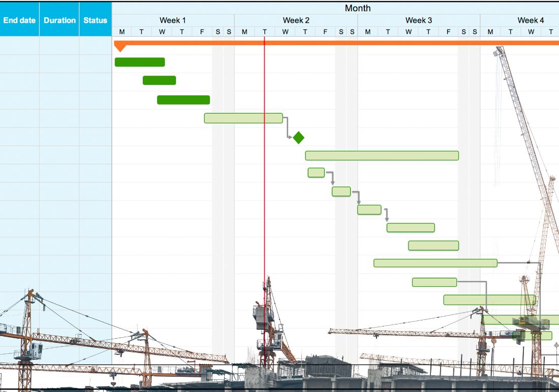
Task: Select the light green bar crossing the red line
Action: pyautogui.click(x=243, y=118)
